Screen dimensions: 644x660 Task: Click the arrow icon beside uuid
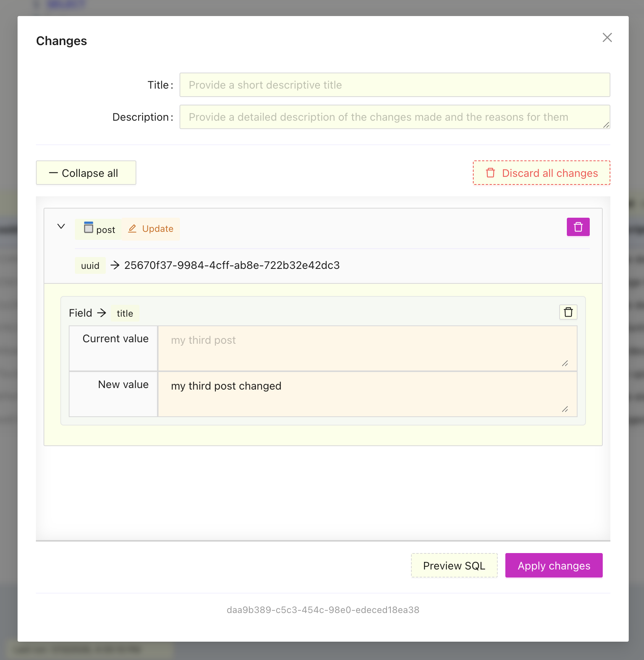(115, 265)
